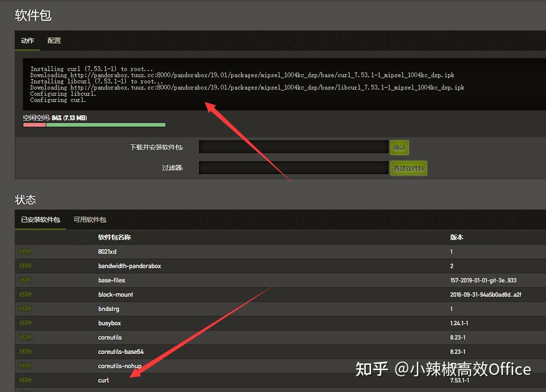Click the 空闲空间 free space progress bar
Screen dimensions: 546x392
tap(94, 124)
